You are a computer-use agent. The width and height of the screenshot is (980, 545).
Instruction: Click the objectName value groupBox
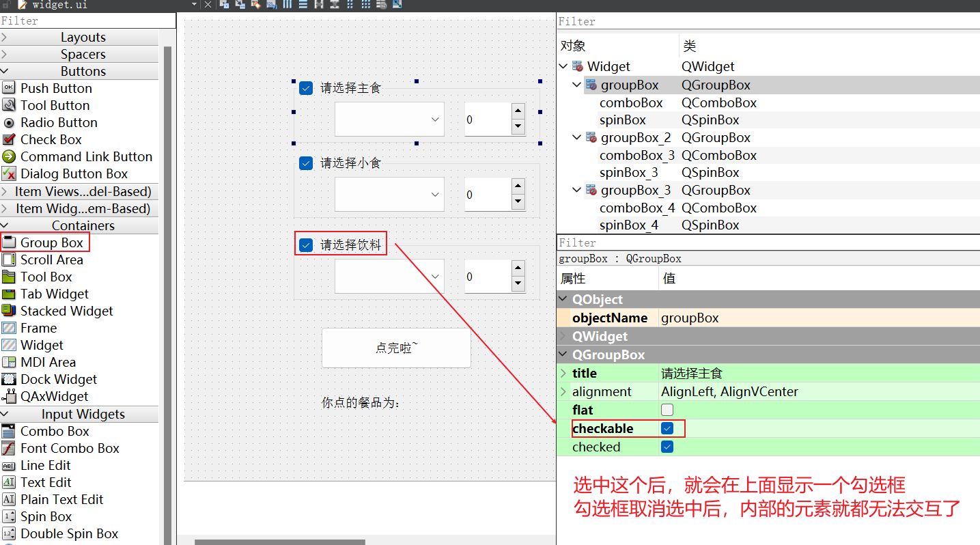click(690, 318)
